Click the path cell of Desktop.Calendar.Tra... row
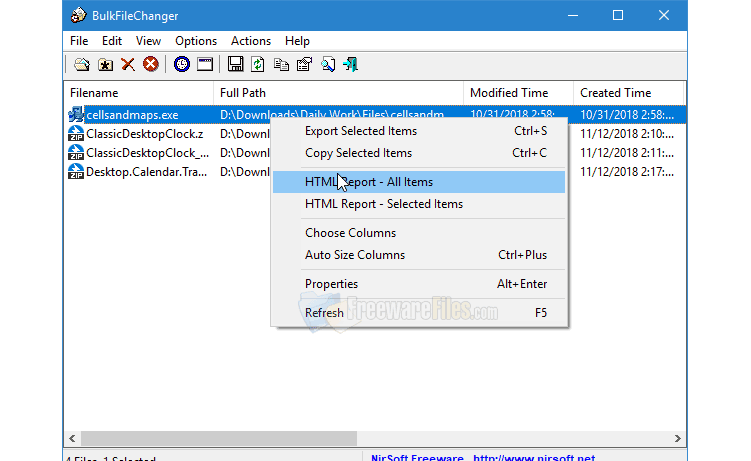Image resolution: width=751 pixels, height=461 pixels. pos(245,172)
